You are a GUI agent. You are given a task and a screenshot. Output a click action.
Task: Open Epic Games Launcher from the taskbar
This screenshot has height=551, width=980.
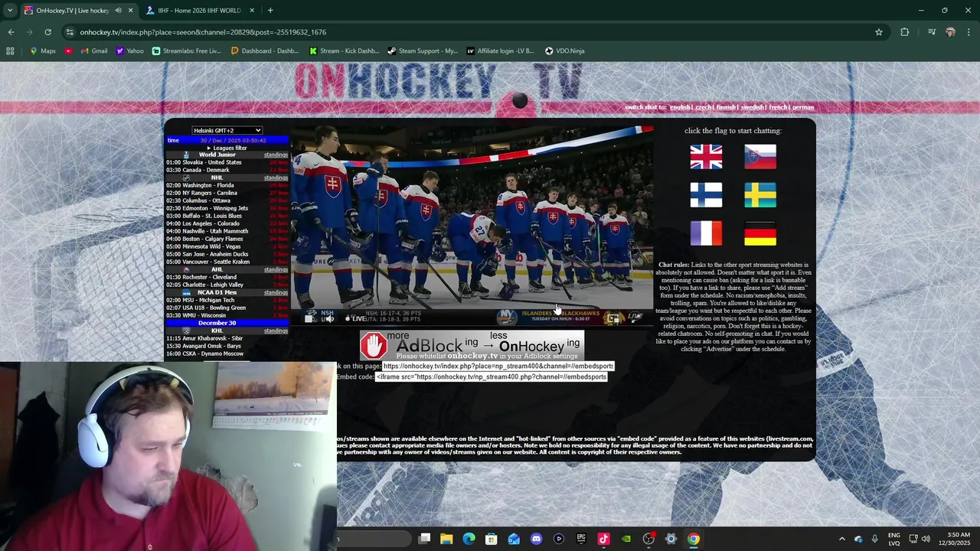pos(581,539)
